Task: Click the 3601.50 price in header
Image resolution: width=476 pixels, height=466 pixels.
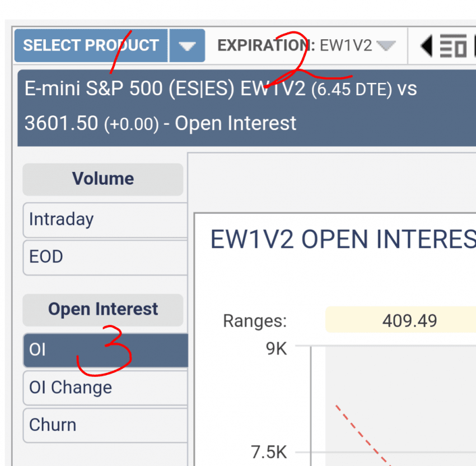Action: click(x=61, y=123)
